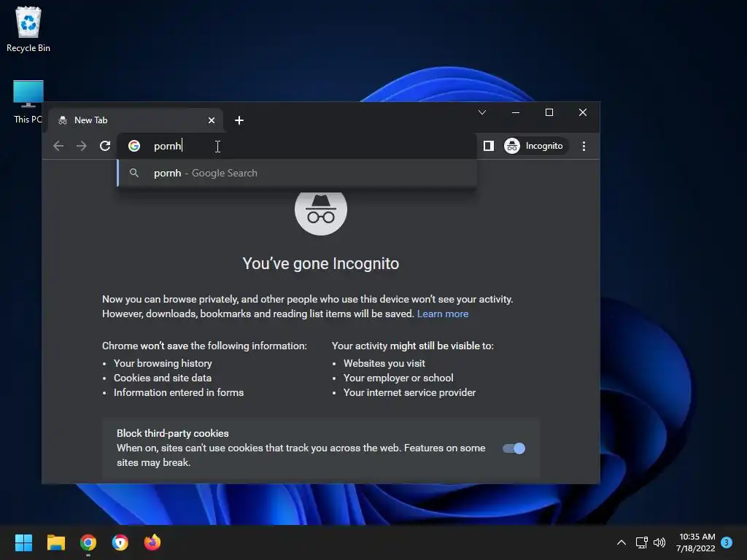This screenshot has height=560, width=747.
Task: Launch Firefox from the taskbar
Action: [x=152, y=542]
